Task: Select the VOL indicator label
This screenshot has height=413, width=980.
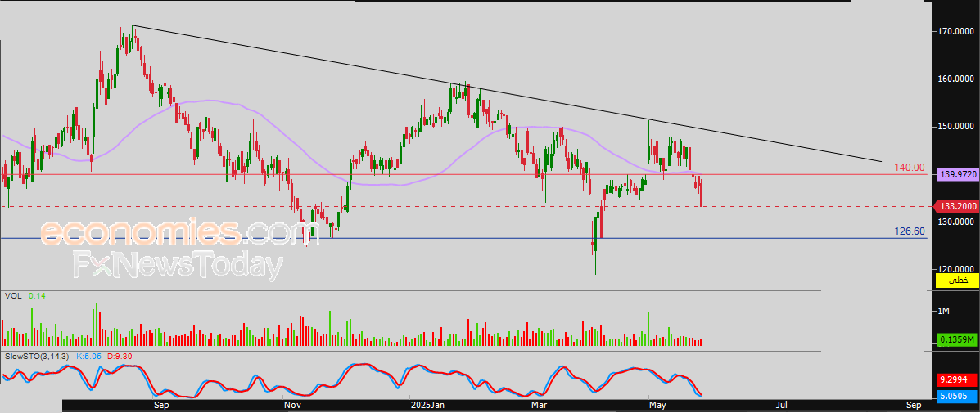Action: tap(12, 296)
